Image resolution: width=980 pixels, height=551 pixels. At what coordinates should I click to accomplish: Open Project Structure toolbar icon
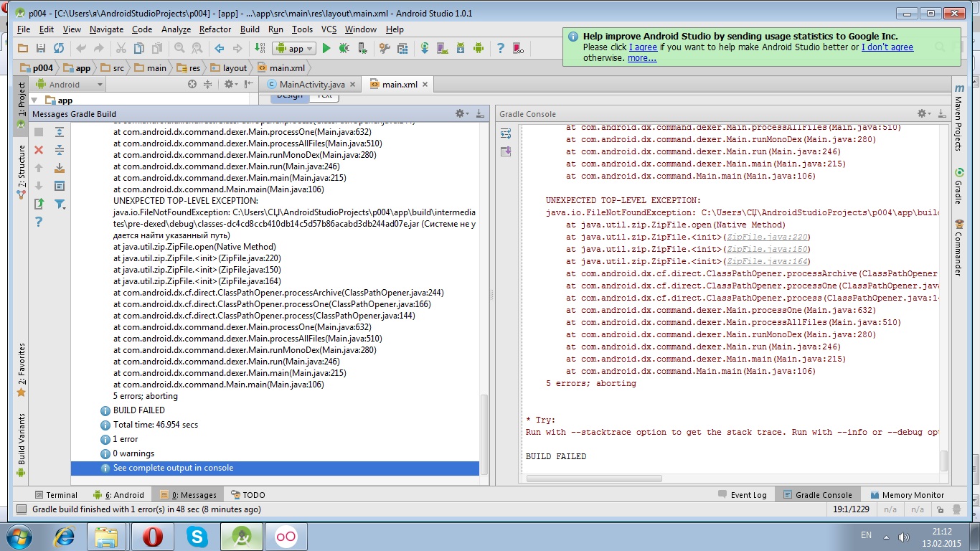tap(402, 48)
